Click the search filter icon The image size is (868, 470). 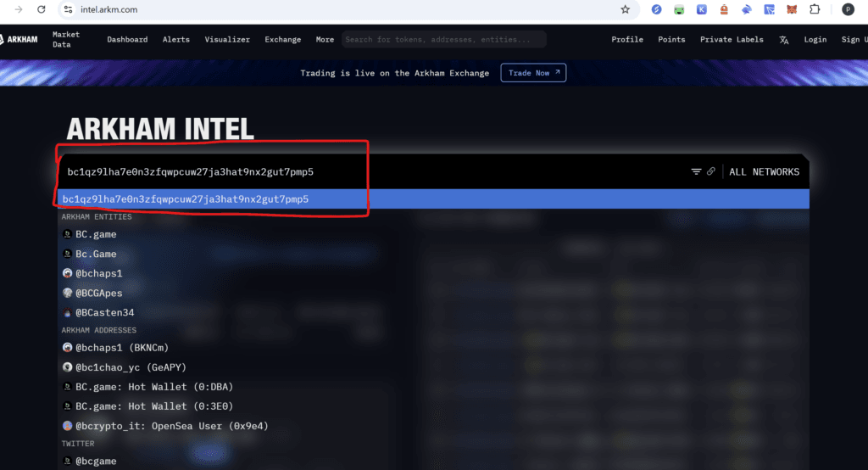click(696, 171)
